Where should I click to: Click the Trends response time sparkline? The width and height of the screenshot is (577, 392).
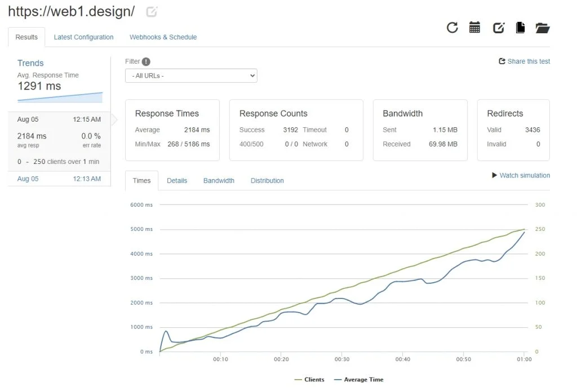(60, 97)
